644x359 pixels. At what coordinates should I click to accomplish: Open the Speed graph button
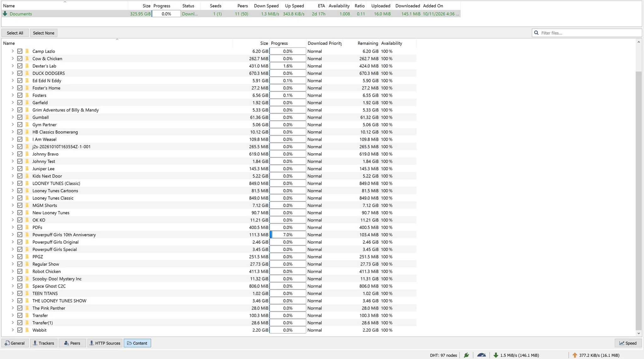point(628,343)
